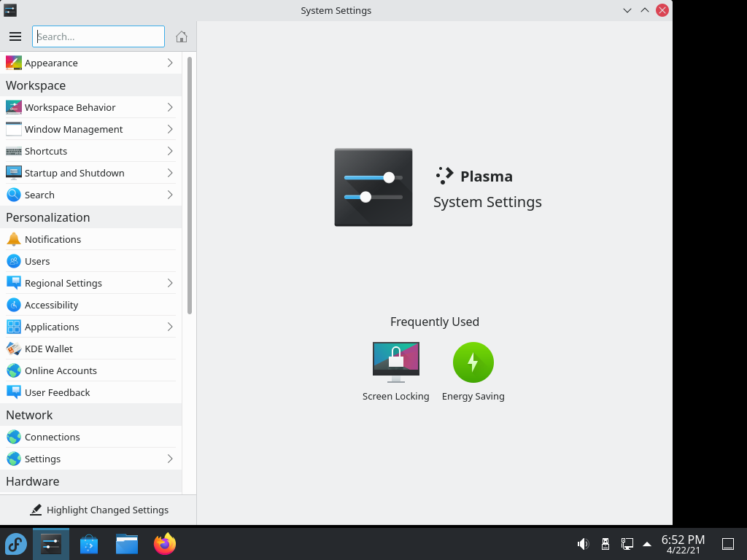The width and height of the screenshot is (747, 560).
Task: Click the Workspace Behavior icon
Action: pos(14,107)
